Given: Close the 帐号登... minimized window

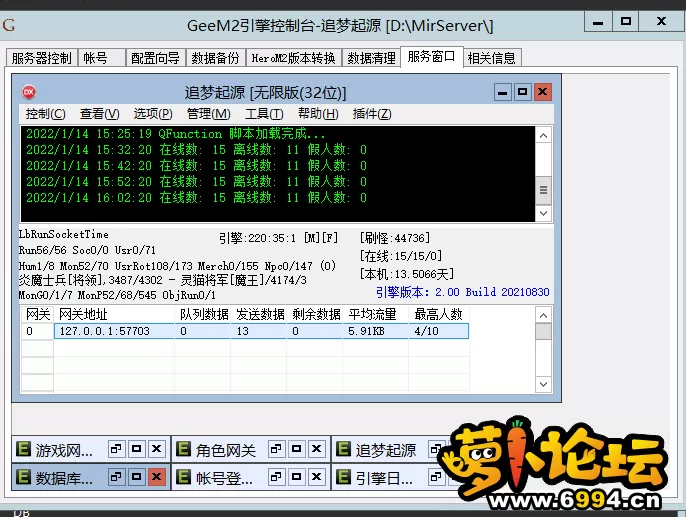Looking at the screenshot, I should pyautogui.click(x=317, y=477).
